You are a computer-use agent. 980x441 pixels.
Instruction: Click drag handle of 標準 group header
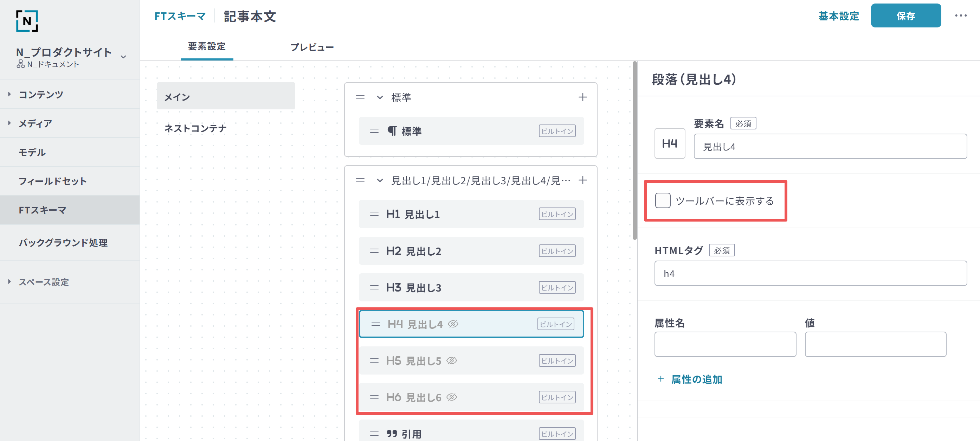point(360,97)
